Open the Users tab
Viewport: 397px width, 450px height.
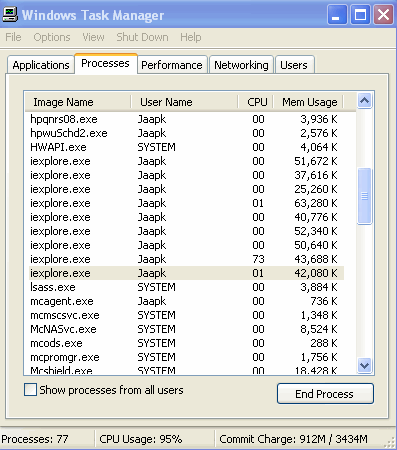tap(294, 65)
